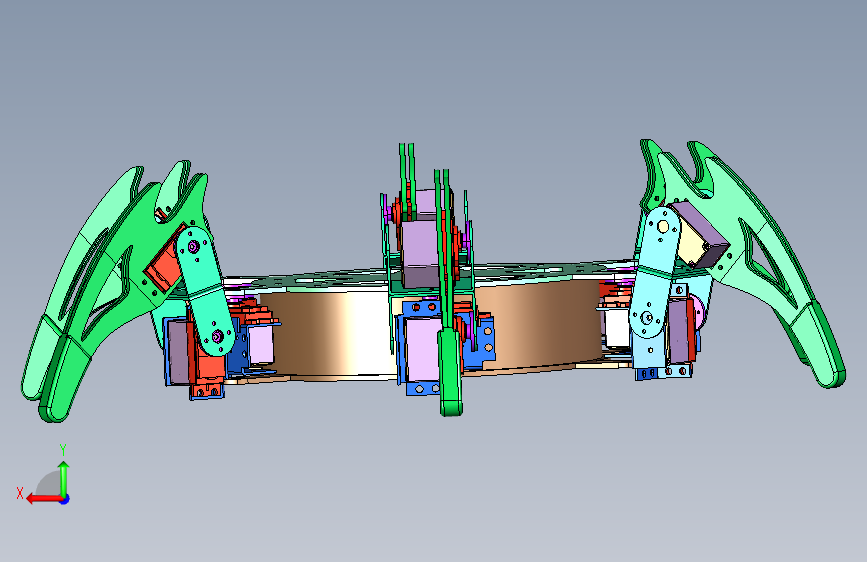
Task: Click the green "Y" axis label
Action: (x=63, y=450)
